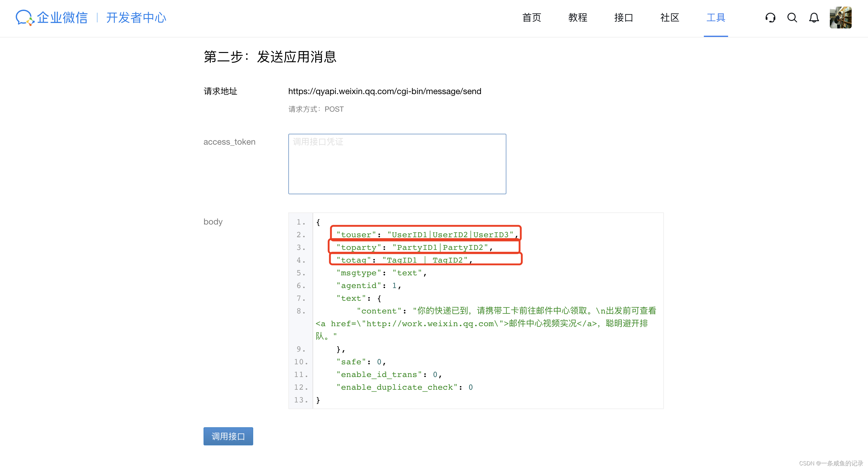Click the 开发者中心 header link
Screen dimensions: 868x469
[x=136, y=18]
